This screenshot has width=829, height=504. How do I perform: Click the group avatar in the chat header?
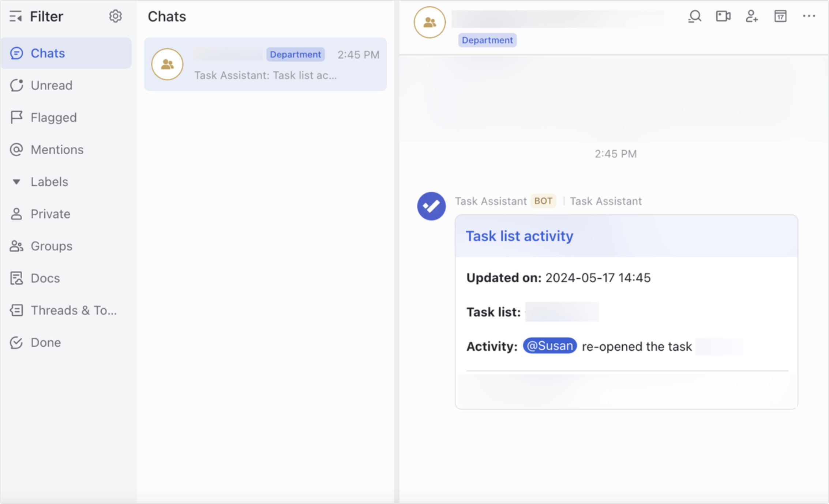tap(429, 22)
